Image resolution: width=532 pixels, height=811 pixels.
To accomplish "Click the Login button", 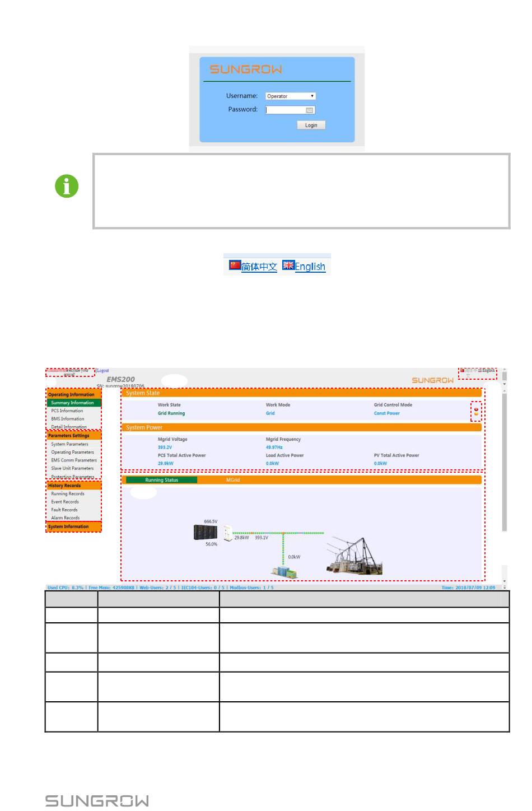I will [311, 125].
